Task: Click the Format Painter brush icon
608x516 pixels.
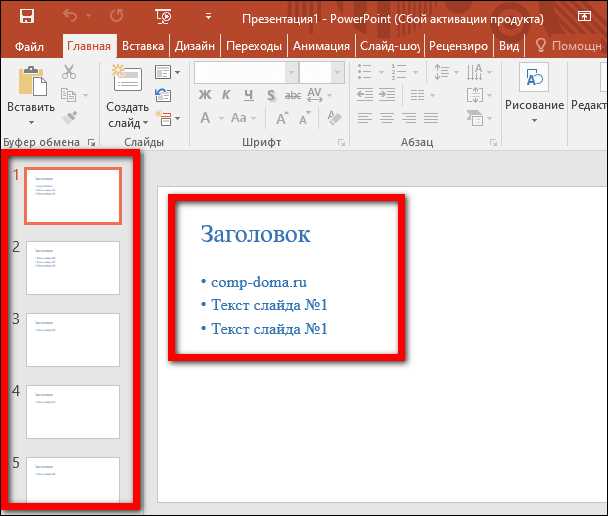Action: click(70, 117)
